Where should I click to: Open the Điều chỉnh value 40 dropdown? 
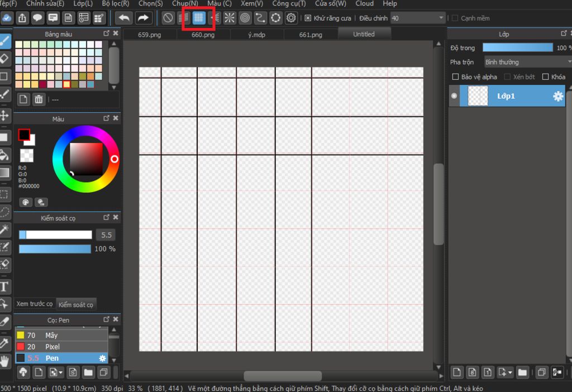pyautogui.click(x=418, y=18)
